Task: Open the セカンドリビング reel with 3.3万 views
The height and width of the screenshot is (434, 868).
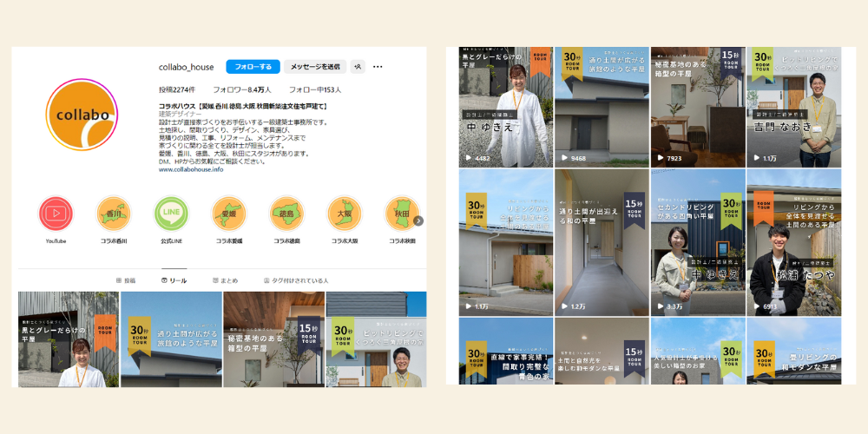Action: 698,242
